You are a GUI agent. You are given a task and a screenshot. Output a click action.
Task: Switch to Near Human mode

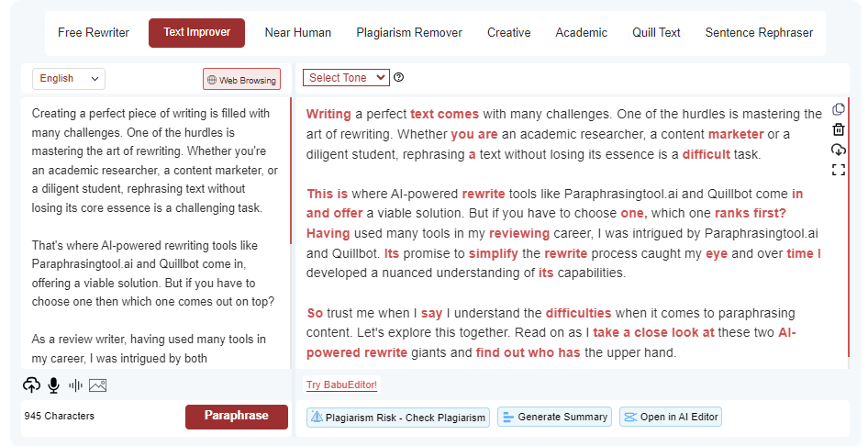point(298,33)
